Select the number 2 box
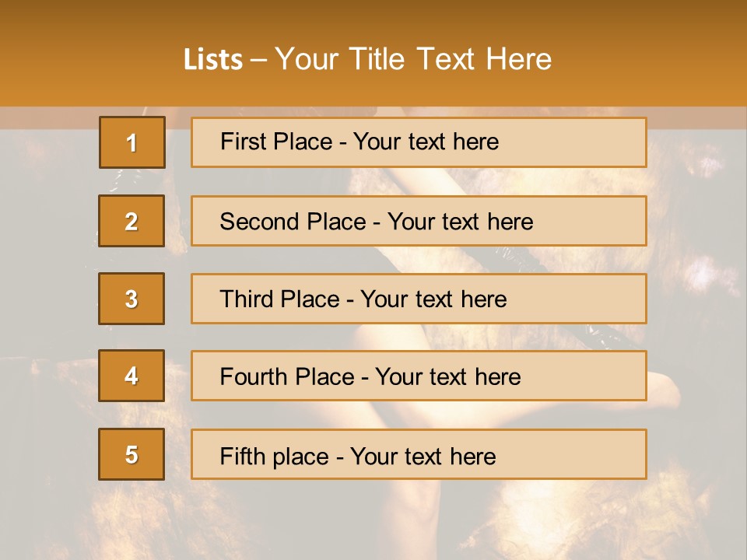The height and width of the screenshot is (560, 747). [132, 222]
